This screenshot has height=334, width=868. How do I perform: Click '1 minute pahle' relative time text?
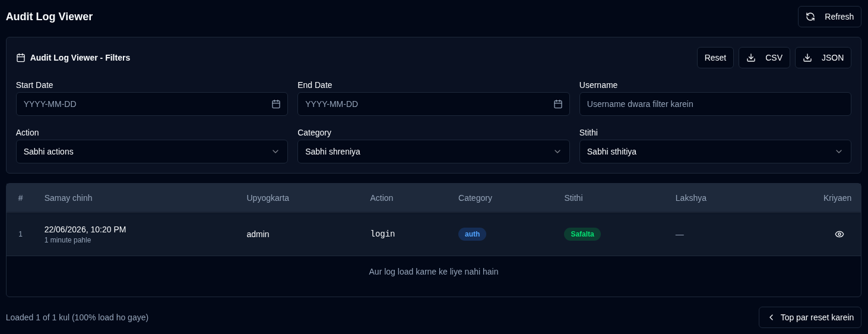pyautogui.click(x=68, y=240)
